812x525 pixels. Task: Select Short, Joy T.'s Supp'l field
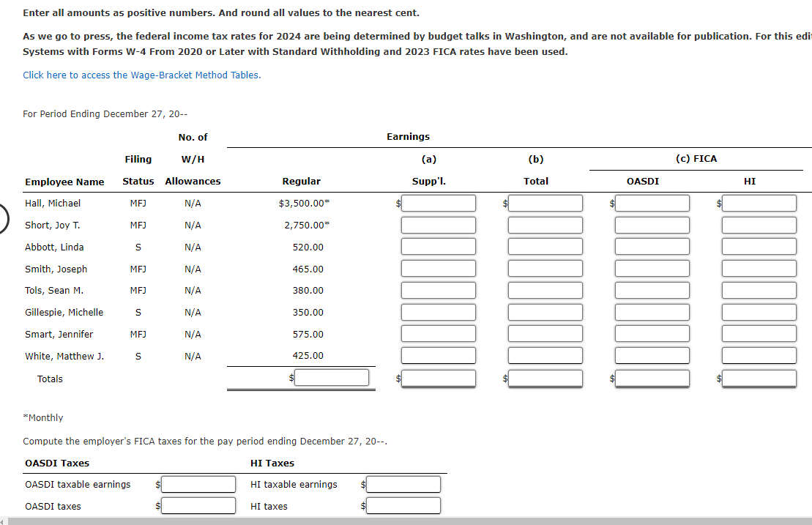[x=438, y=225]
